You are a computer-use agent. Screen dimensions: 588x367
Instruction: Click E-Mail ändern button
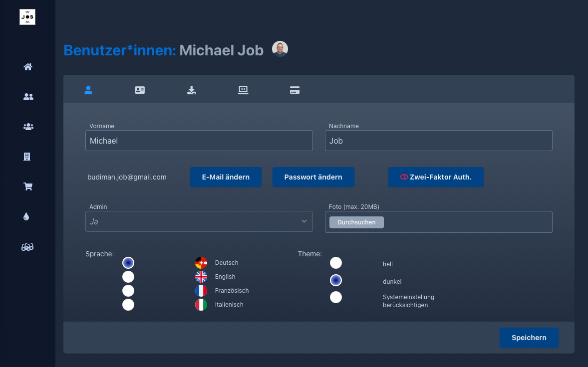pyautogui.click(x=226, y=177)
